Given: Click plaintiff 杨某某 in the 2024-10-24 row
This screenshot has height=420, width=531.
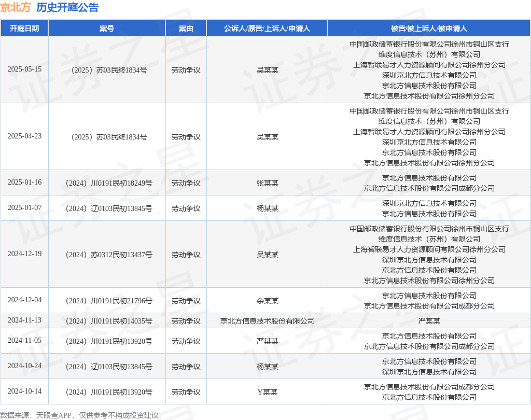Looking at the screenshot, I should point(267,367).
